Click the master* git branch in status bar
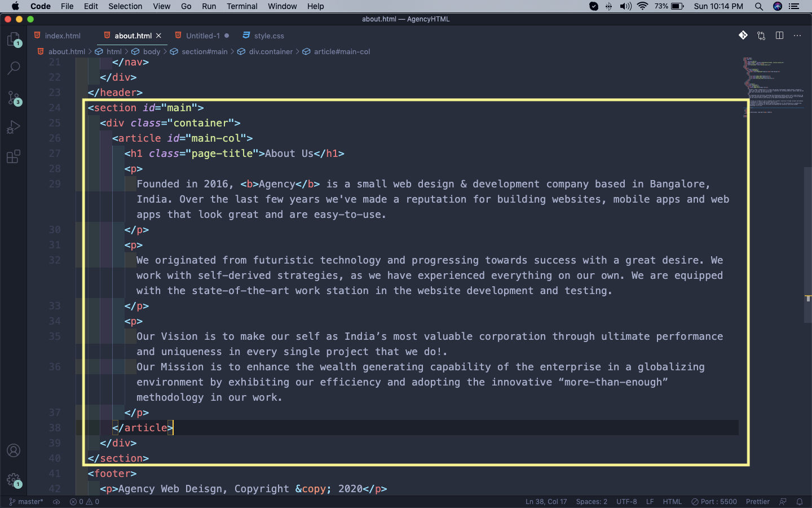Image resolution: width=812 pixels, height=508 pixels. click(26, 501)
